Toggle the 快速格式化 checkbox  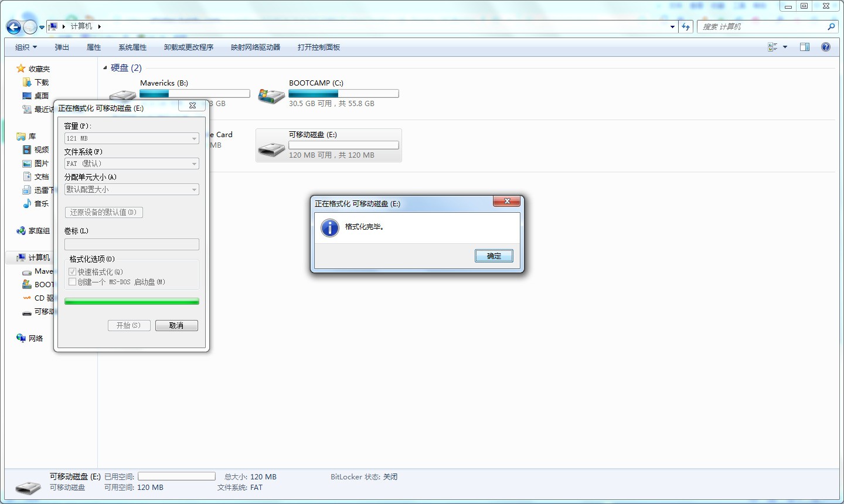point(73,272)
